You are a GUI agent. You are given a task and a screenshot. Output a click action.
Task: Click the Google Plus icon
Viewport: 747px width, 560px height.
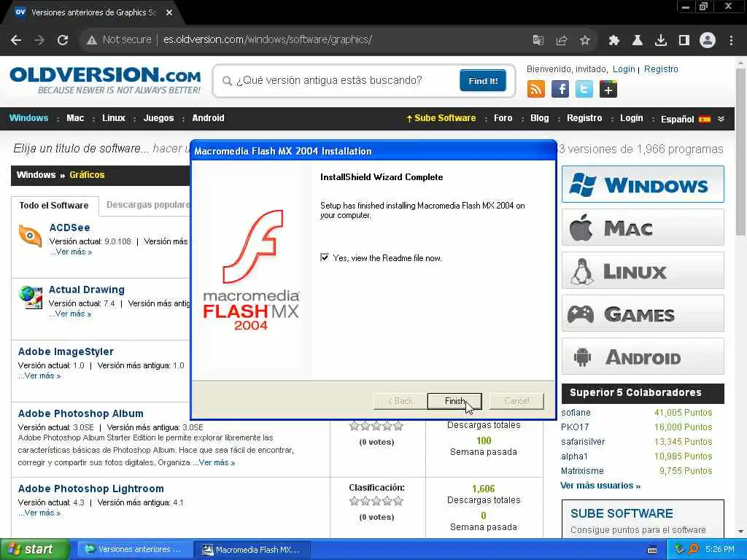(608, 89)
